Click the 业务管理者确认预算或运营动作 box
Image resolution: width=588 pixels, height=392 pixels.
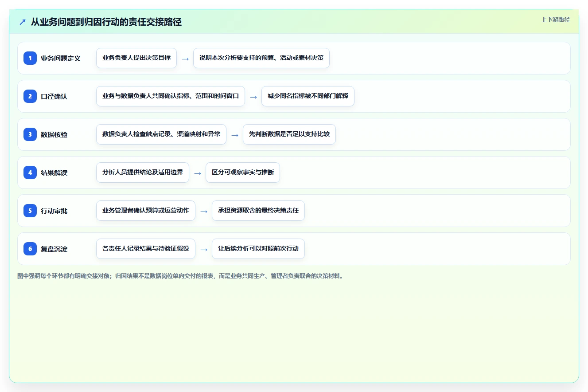click(x=146, y=211)
